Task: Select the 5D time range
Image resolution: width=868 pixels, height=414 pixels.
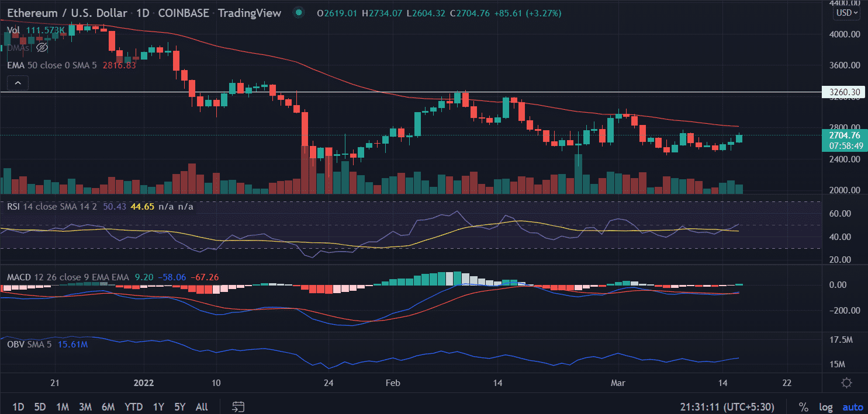Action: tap(40, 406)
